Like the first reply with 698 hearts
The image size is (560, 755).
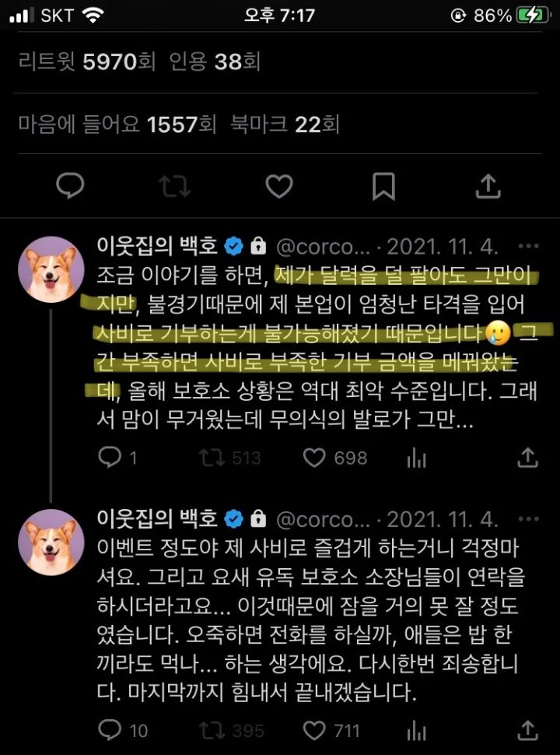[335, 458]
